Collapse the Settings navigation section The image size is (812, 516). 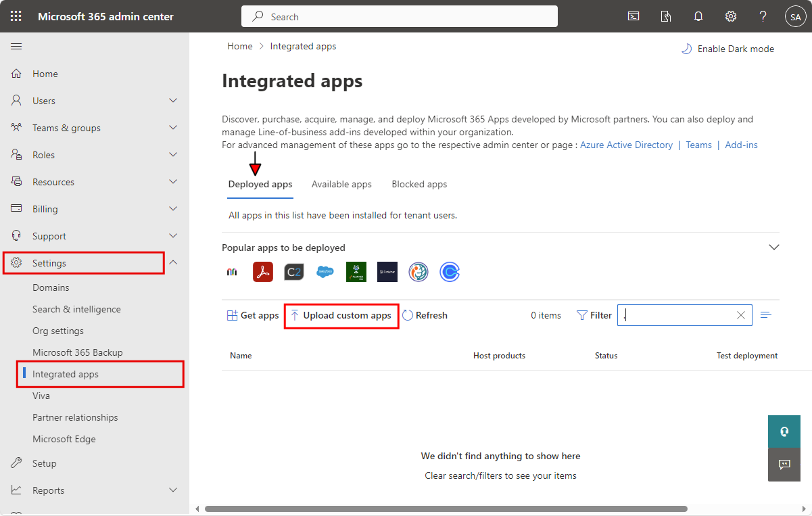tap(173, 263)
